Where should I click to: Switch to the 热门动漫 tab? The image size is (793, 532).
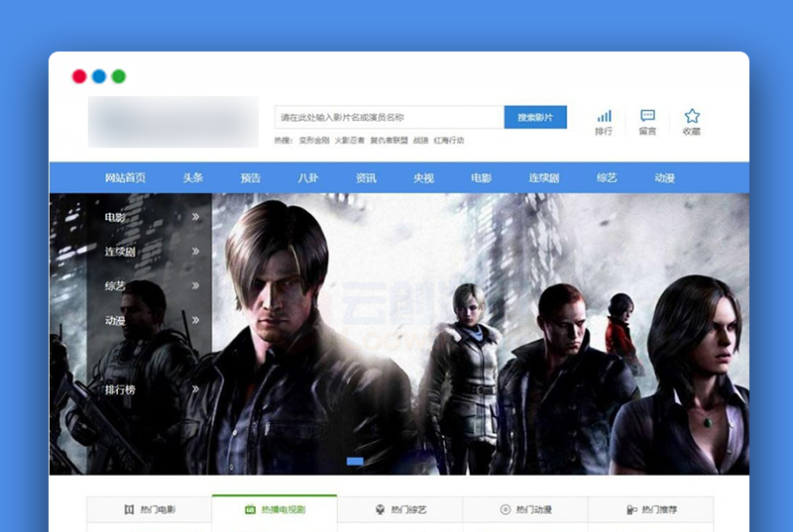[525, 510]
